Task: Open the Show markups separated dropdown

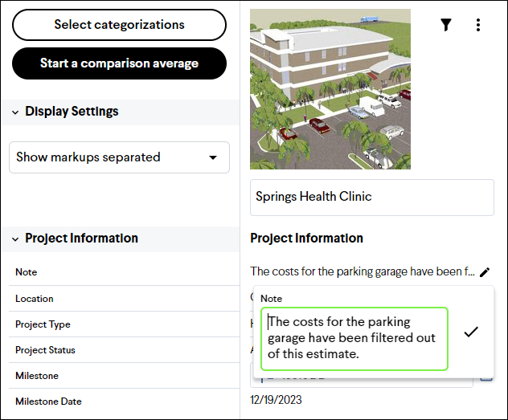Action: (119, 157)
